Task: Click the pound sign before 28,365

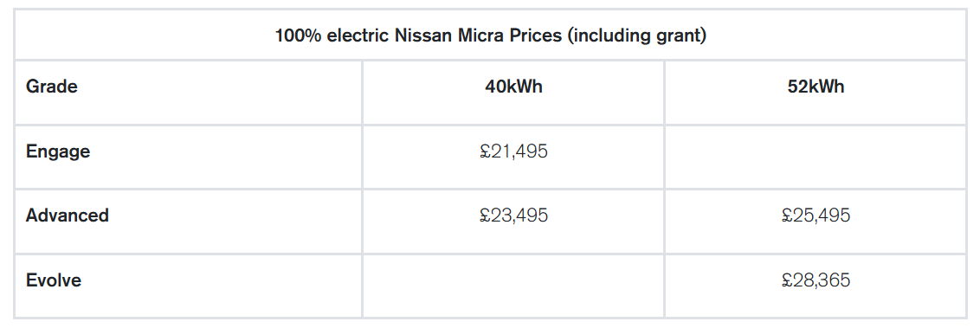Action: coord(787,280)
